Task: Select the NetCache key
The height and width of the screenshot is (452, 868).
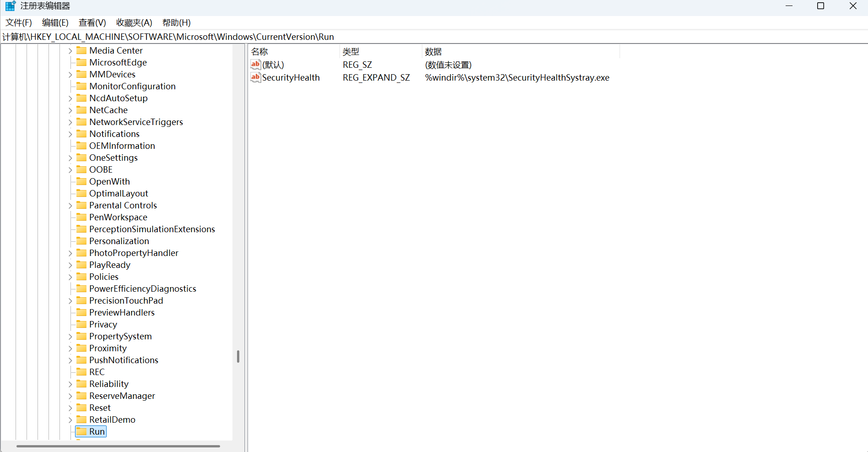Action: coord(108,110)
